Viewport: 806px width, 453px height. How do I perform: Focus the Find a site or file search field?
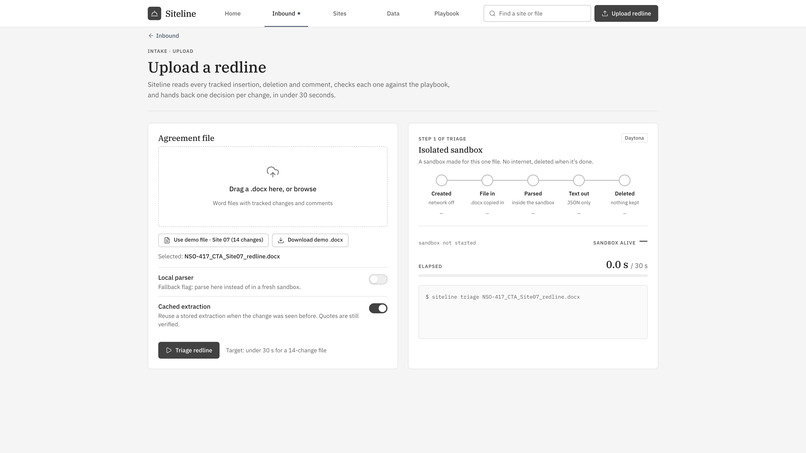coord(537,13)
